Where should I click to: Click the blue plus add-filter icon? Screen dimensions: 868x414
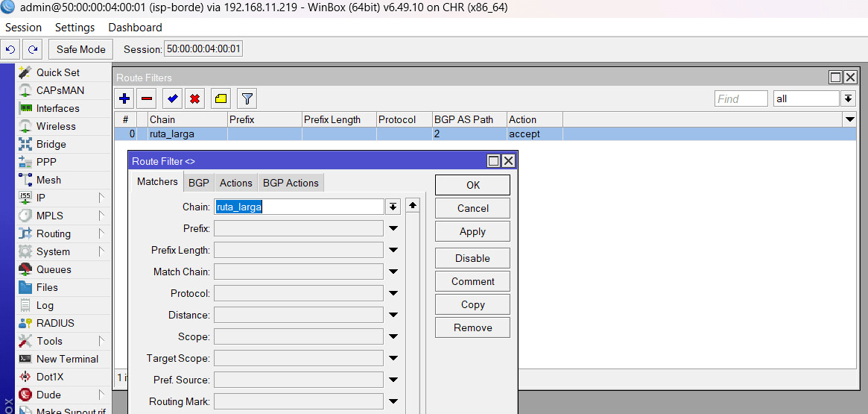click(124, 99)
